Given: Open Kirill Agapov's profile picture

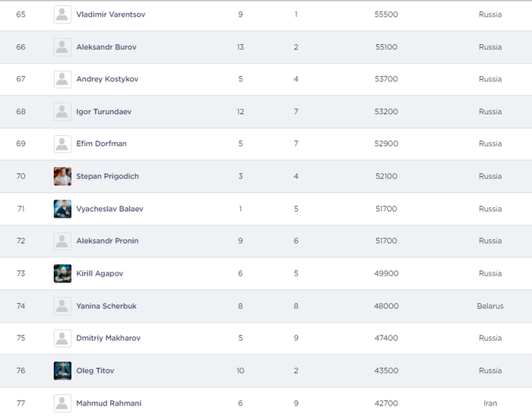Looking at the screenshot, I should [x=62, y=273].
